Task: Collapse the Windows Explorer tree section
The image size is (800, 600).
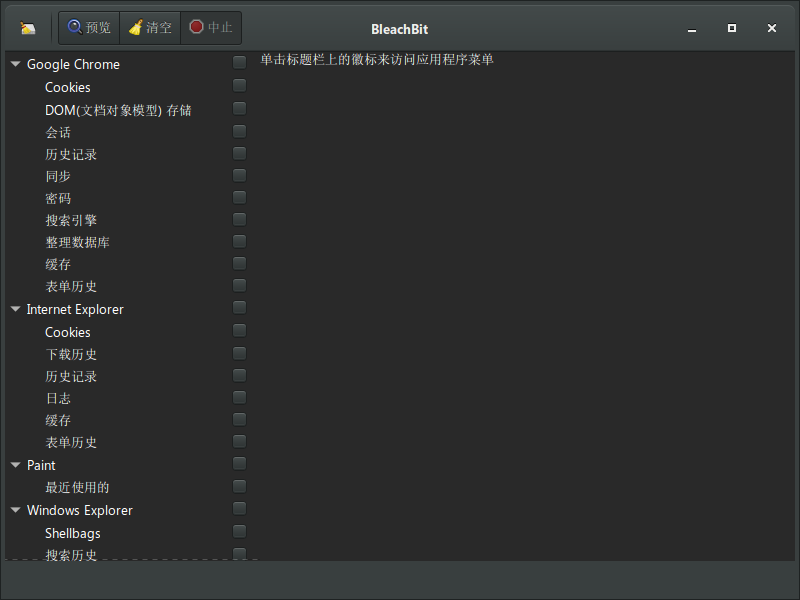Action: (x=15, y=510)
